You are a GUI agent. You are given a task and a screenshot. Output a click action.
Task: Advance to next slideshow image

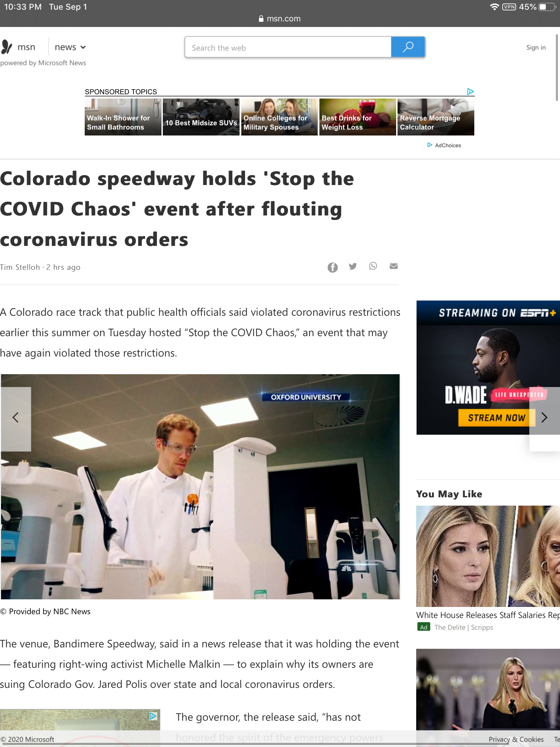click(544, 418)
